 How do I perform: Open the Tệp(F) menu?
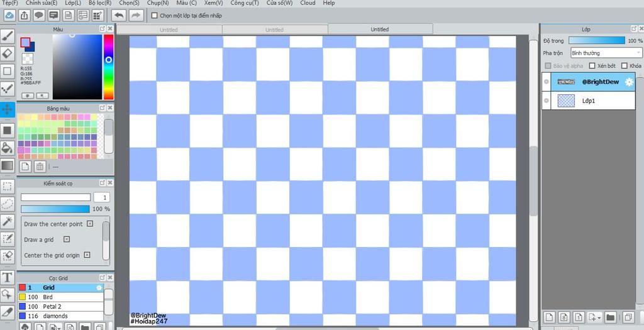10,3
